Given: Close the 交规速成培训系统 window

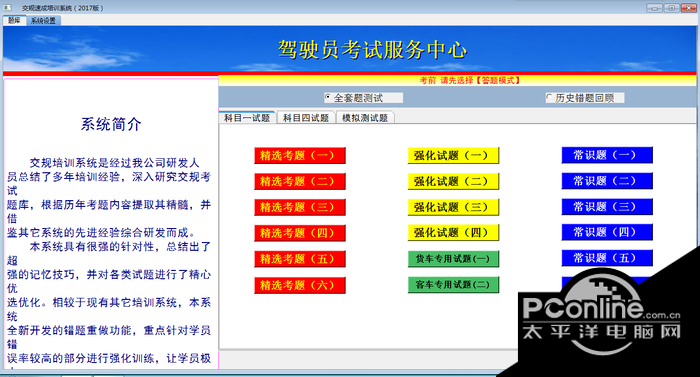Looking at the screenshot, I should click(689, 8).
